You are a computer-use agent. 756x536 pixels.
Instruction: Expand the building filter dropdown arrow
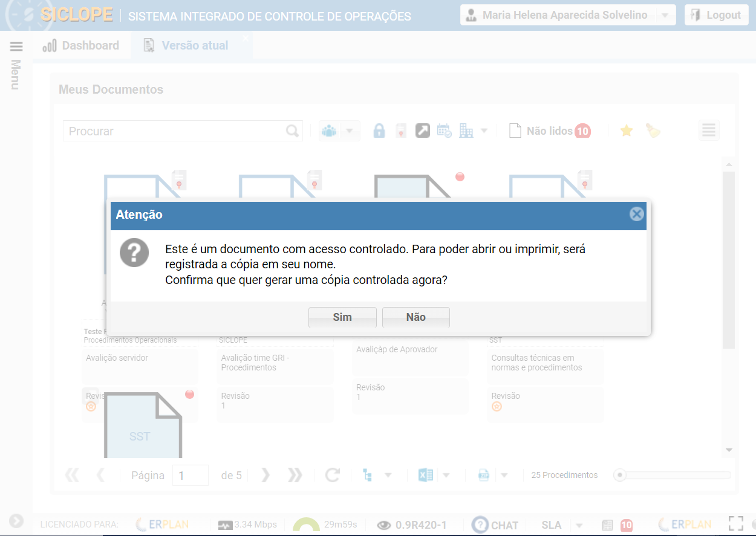tap(484, 131)
